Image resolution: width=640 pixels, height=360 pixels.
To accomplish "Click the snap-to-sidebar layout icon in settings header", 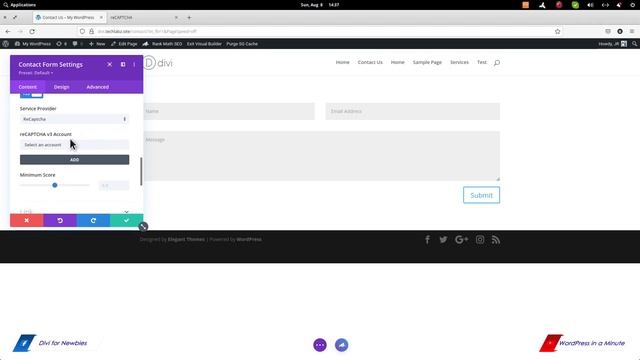I will click(123, 64).
